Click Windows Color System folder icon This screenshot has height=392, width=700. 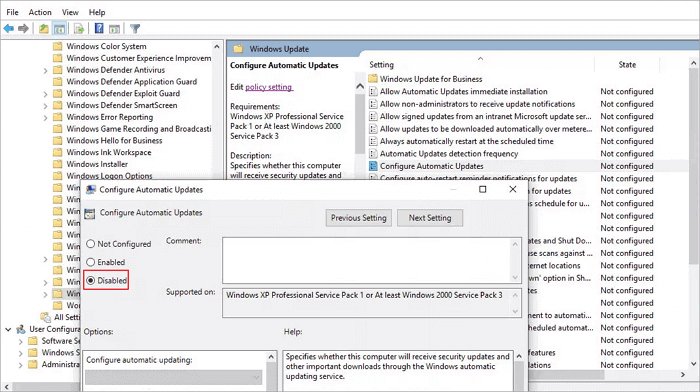(x=58, y=46)
